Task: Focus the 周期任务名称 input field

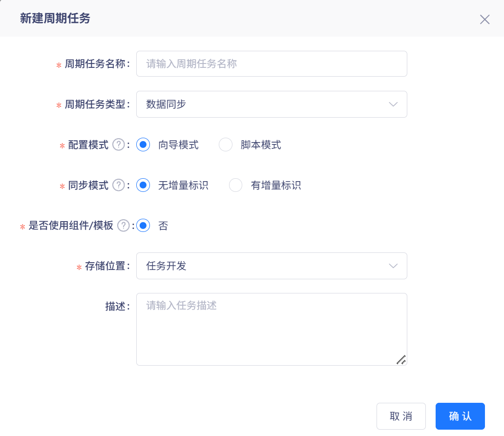Action: [271, 64]
